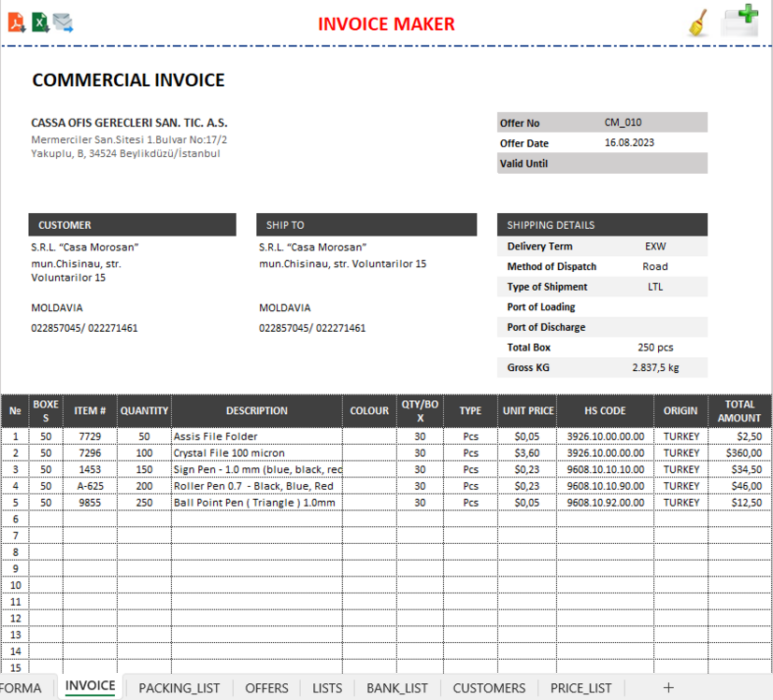The image size is (773, 700).
Task: Open the LISTS sheet tab
Action: coord(327,688)
